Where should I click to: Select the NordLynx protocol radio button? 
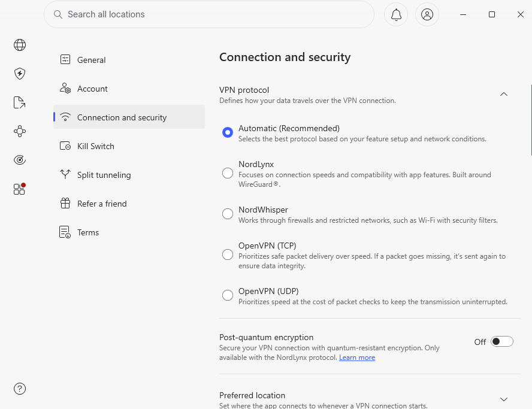[x=228, y=173]
